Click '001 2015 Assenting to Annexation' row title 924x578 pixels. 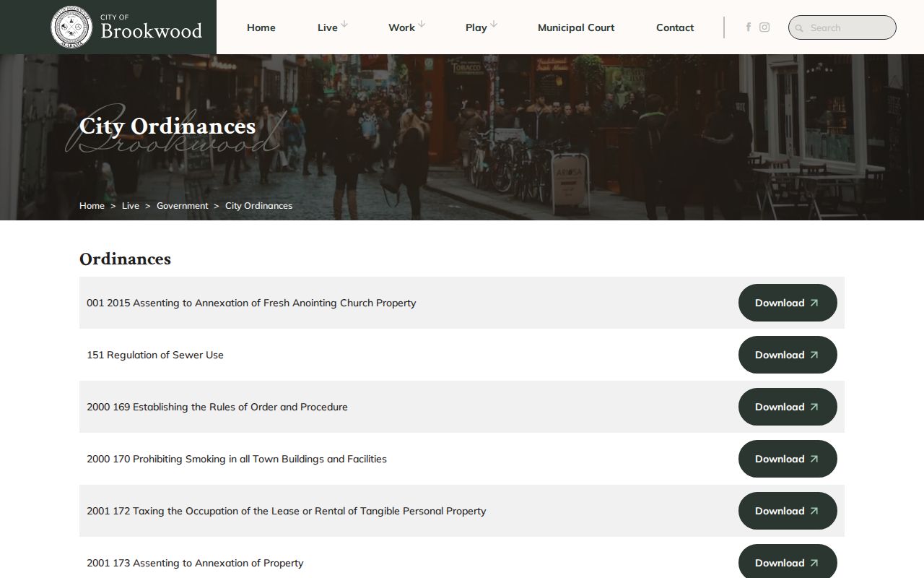click(251, 303)
